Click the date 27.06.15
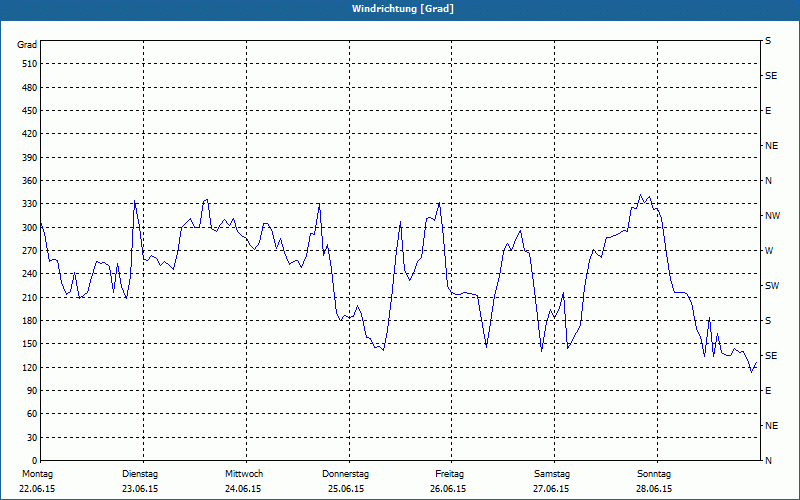Screen dimensions: 800x500 pyautogui.click(x=551, y=489)
